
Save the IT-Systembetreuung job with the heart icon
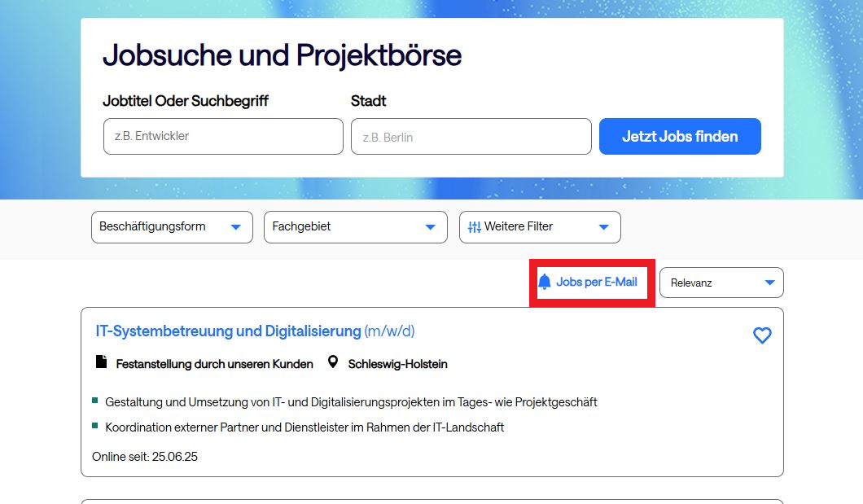[x=762, y=335]
